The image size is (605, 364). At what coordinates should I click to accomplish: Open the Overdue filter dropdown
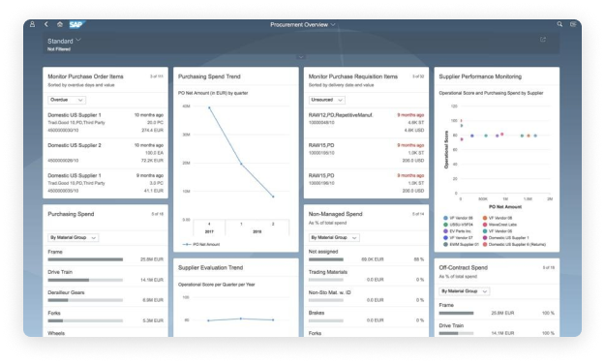pyautogui.click(x=67, y=100)
